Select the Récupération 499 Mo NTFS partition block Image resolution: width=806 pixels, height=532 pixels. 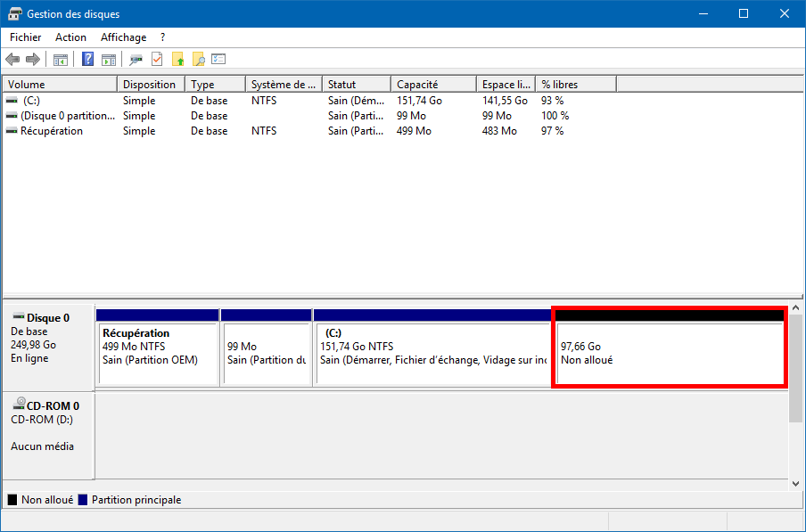[158, 348]
